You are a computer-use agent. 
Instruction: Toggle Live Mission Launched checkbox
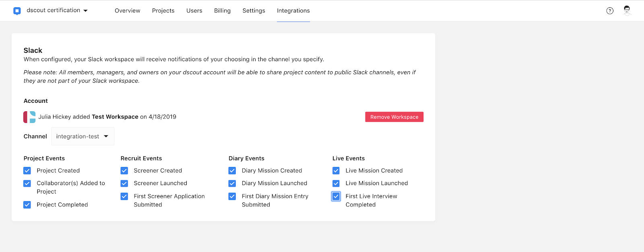point(336,183)
